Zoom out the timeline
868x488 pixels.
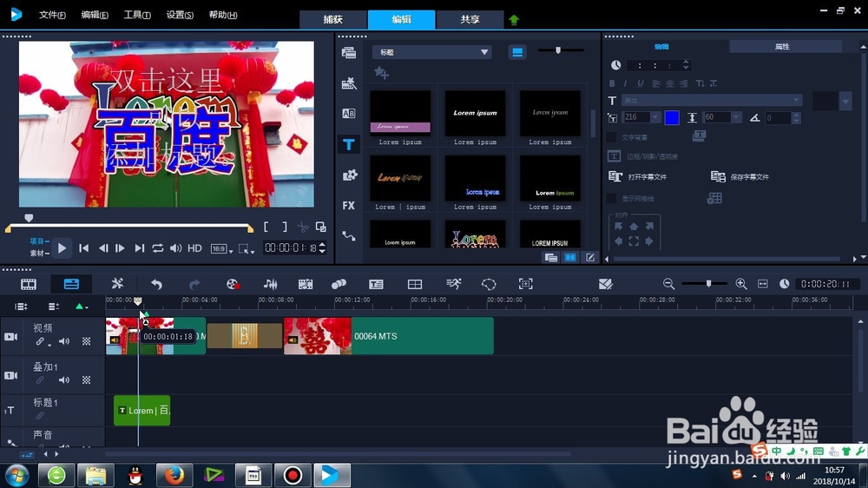point(668,284)
